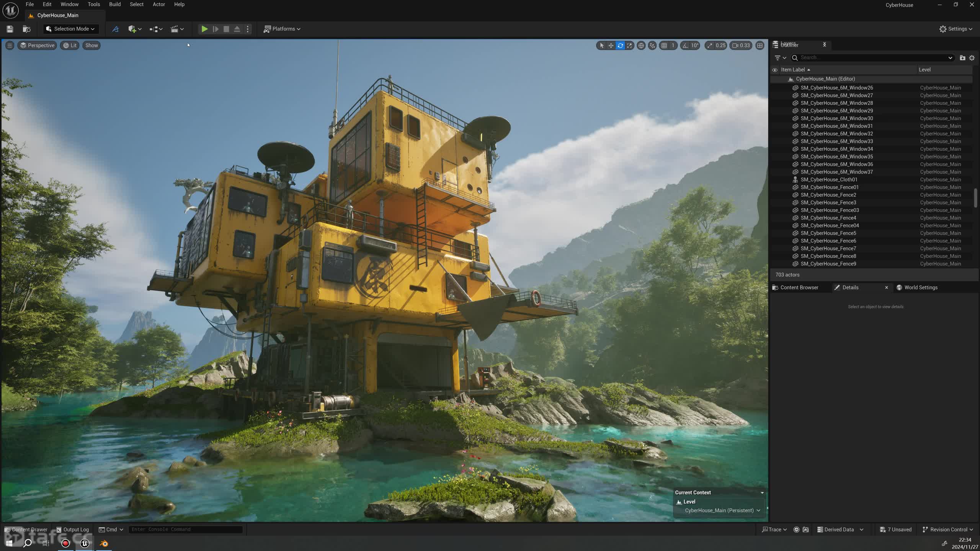This screenshot has height=551, width=980.
Task: Close the Details tab
Action: pos(886,288)
